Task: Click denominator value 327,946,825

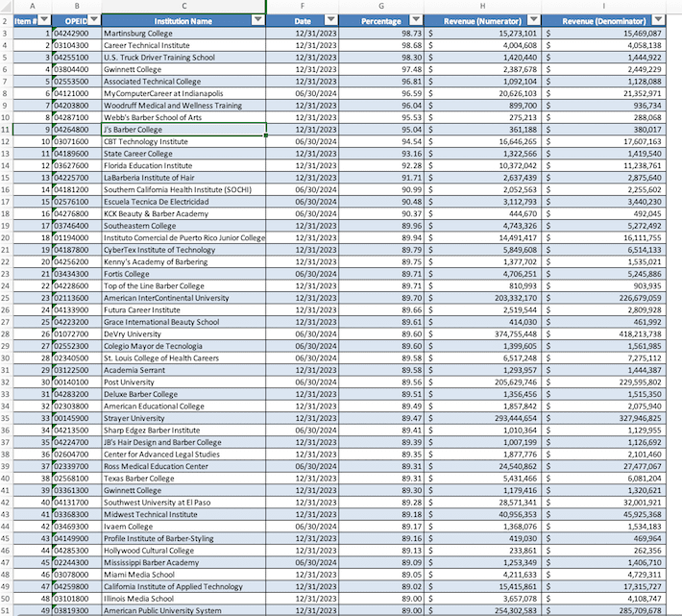Action: 603,418
